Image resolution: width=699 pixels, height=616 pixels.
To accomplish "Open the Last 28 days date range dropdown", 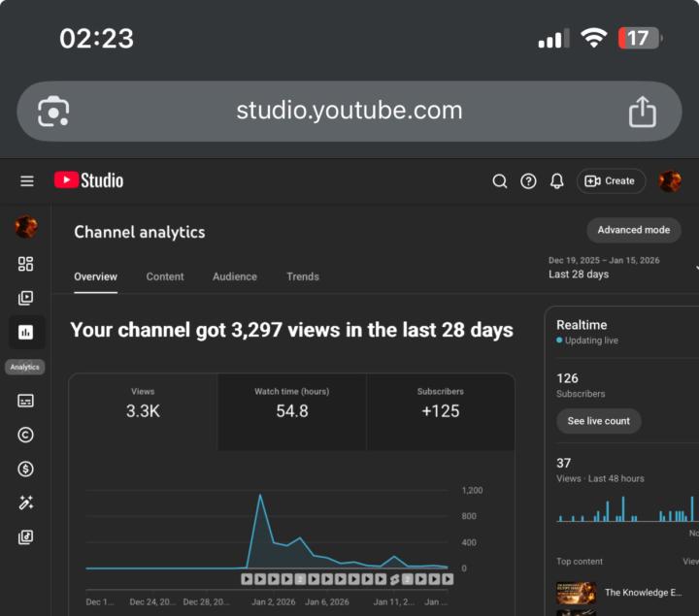I will 622,268.
